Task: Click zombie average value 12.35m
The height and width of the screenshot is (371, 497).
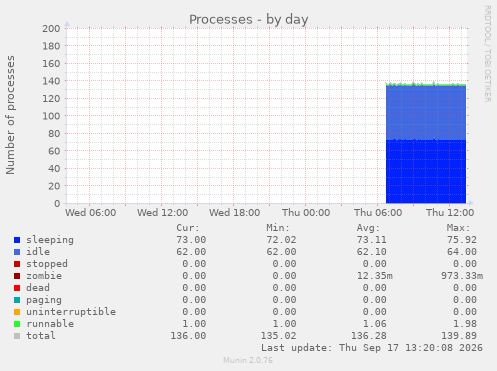Action: [374, 276]
